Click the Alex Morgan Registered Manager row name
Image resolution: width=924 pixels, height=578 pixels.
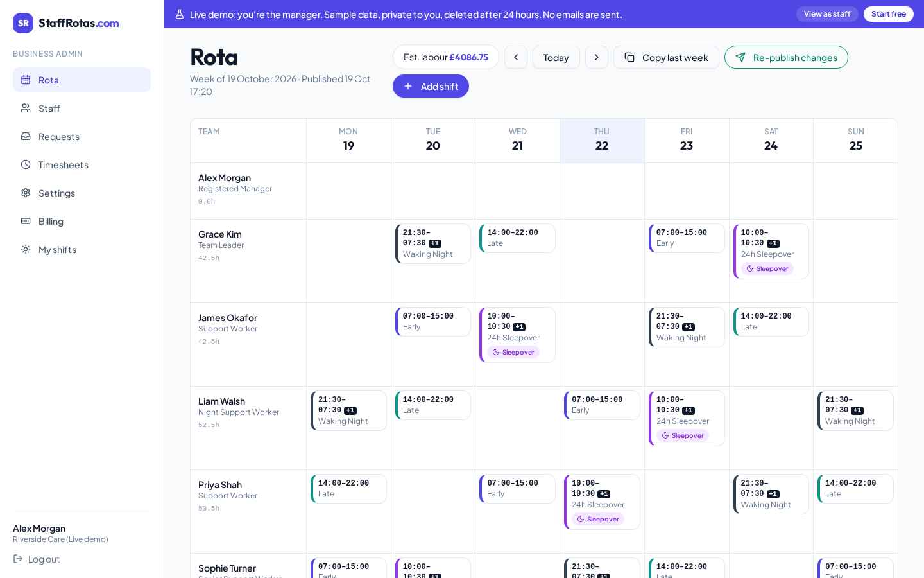tap(225, 178)
